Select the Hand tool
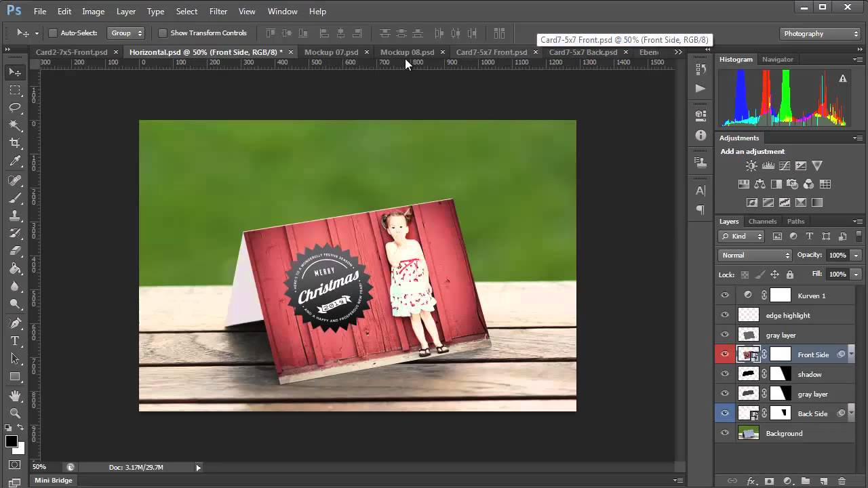 tap(15, 395)
